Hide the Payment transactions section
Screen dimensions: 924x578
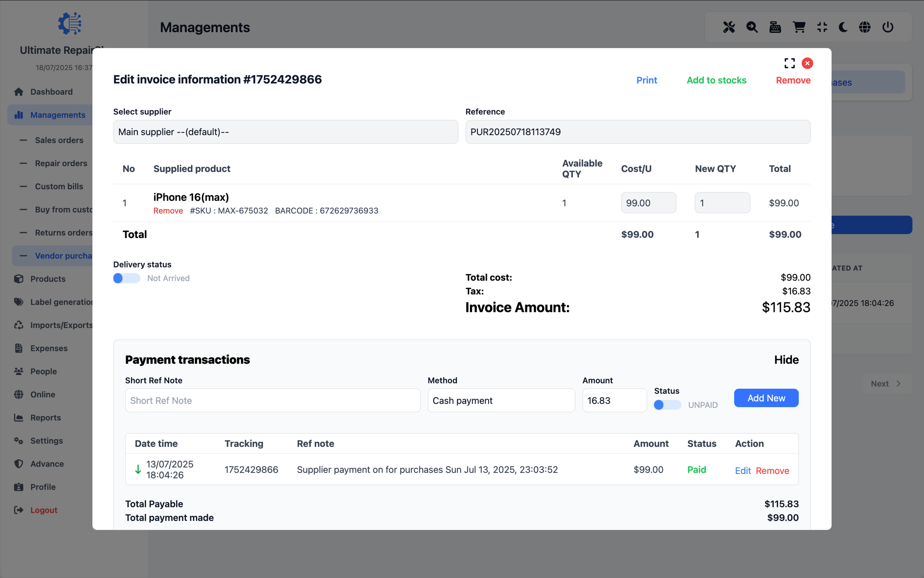click(786, 360)
